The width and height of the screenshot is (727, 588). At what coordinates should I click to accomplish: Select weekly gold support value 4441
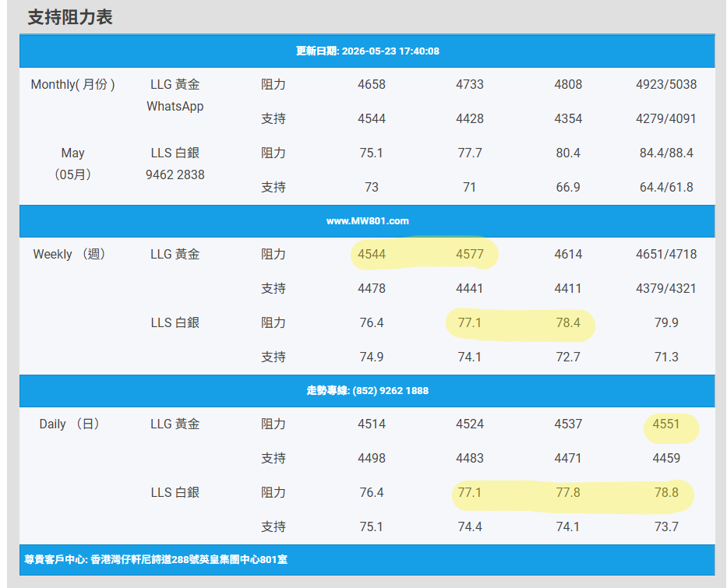(x=470, y=288)
